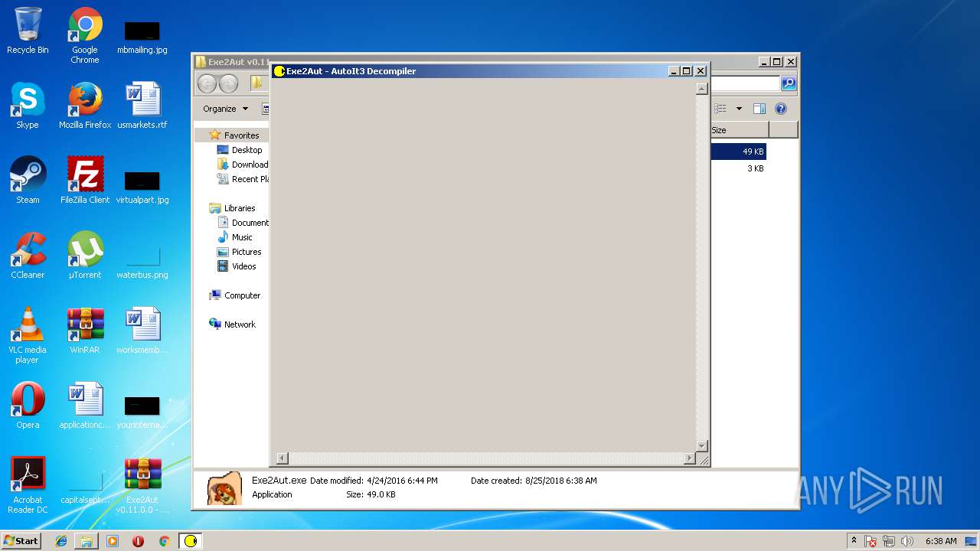Click the Start button
The height and width of the screenshot is (551, 980).
21,541
